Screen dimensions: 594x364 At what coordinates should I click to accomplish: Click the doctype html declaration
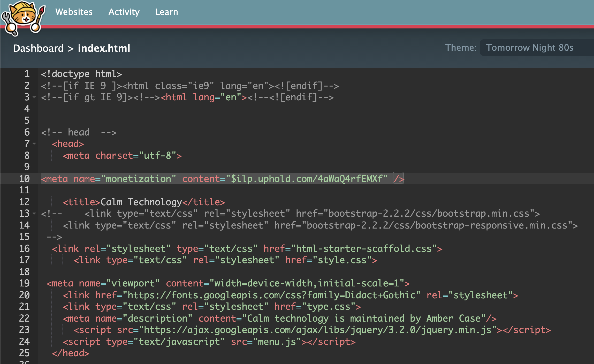(x=81, y=74)
